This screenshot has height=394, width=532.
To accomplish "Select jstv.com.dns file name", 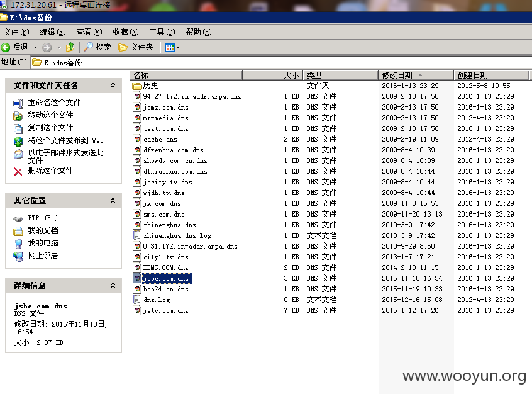I will [x=165, y=310].
